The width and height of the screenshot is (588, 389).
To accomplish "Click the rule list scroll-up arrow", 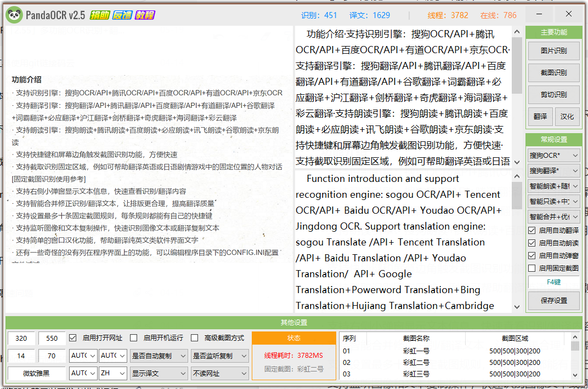I will 575,337.
